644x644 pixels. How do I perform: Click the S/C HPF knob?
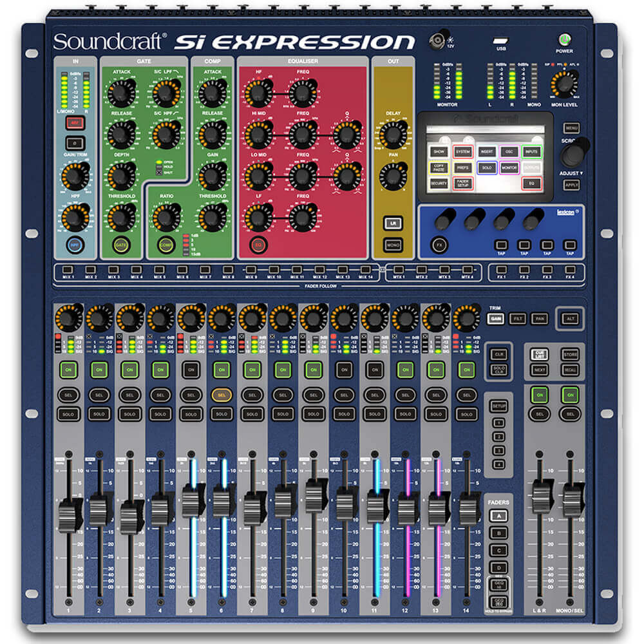(x=166, y=135)
